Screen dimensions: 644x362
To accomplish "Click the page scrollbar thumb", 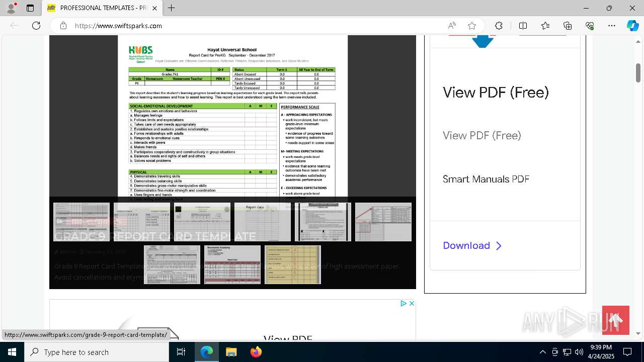I will (x=638, y=73).
